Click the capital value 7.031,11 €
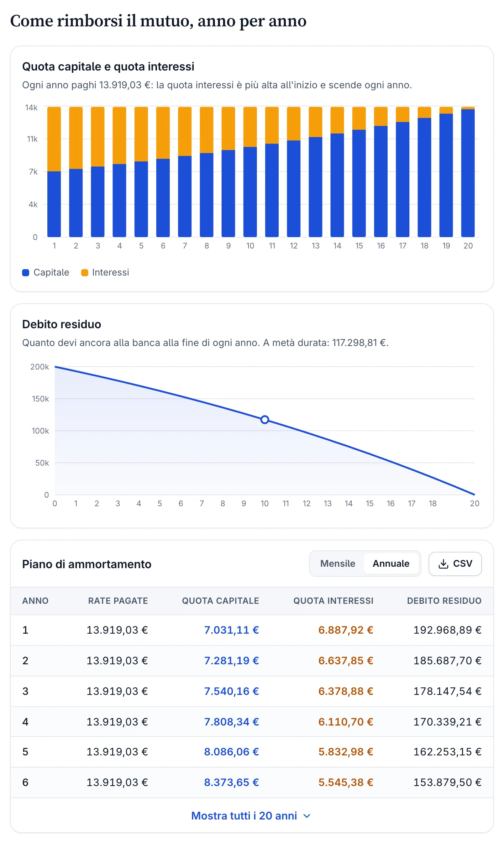Viewport: 504px width, 843px height. 231,630
